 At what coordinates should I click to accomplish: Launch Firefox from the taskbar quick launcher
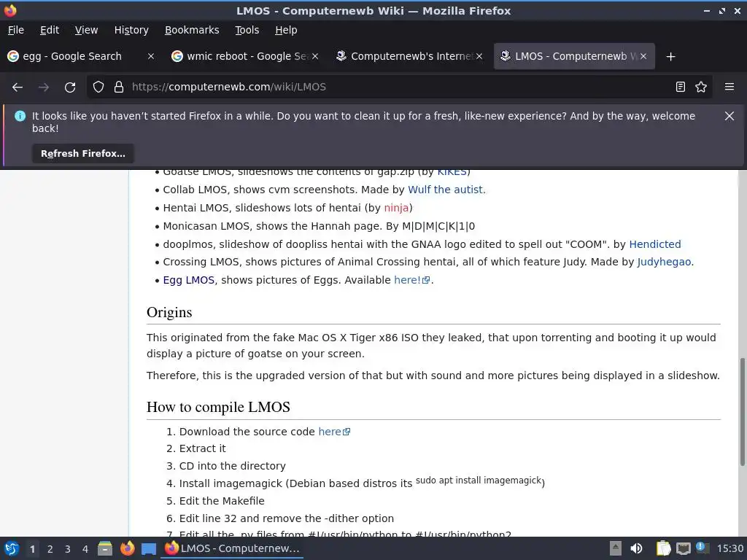[x=127, y=548]
